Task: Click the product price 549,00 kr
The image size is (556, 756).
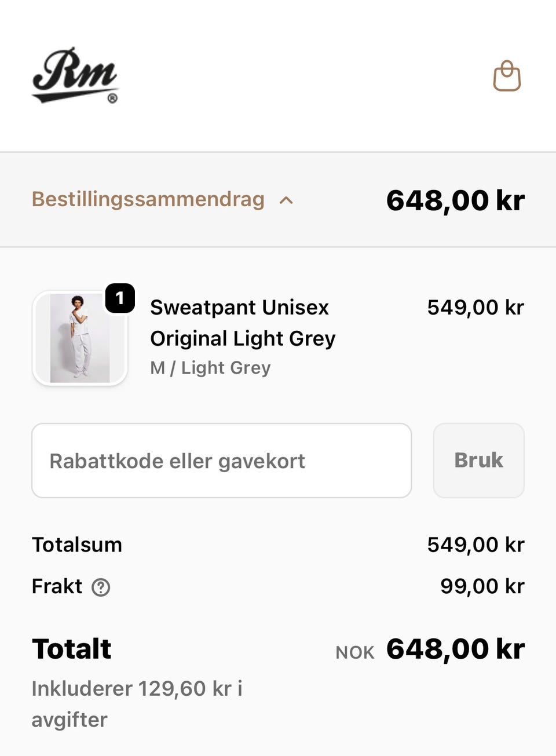Action: [475, 307]
